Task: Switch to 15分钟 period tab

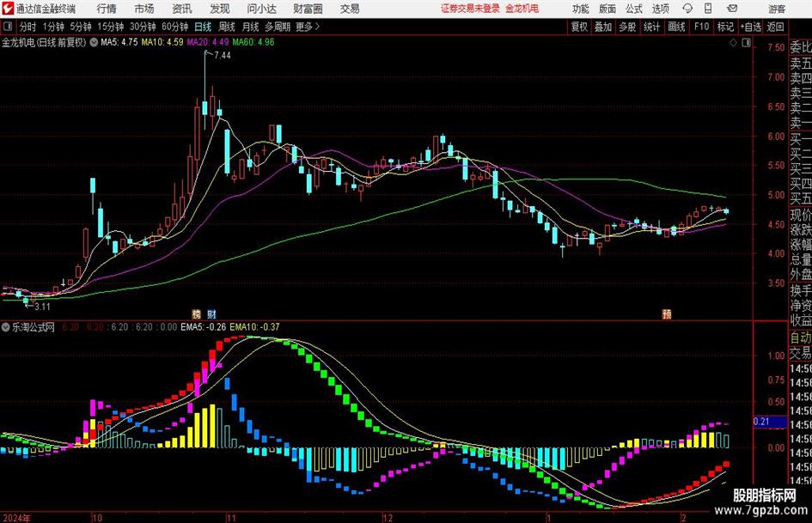Action: 110,27
